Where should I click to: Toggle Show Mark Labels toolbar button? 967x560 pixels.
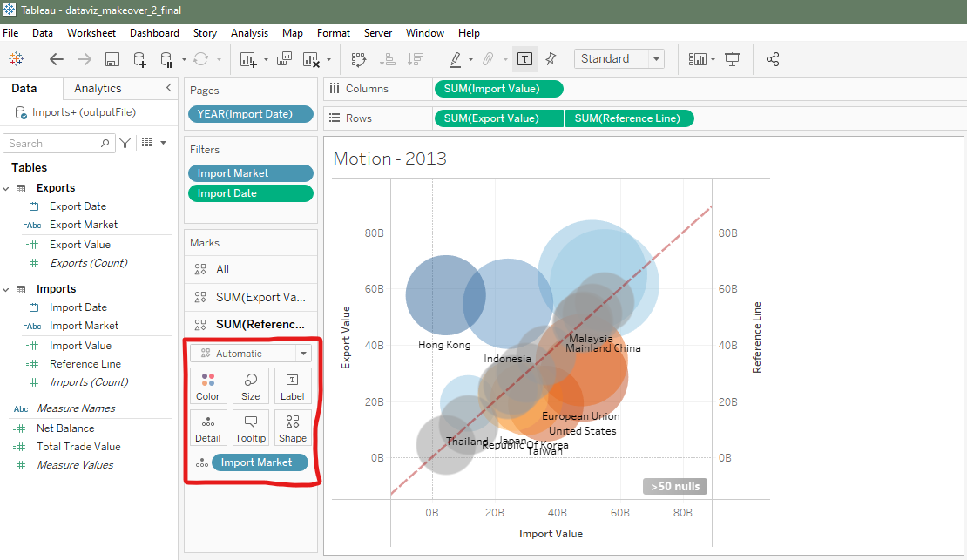click(524, 59)
